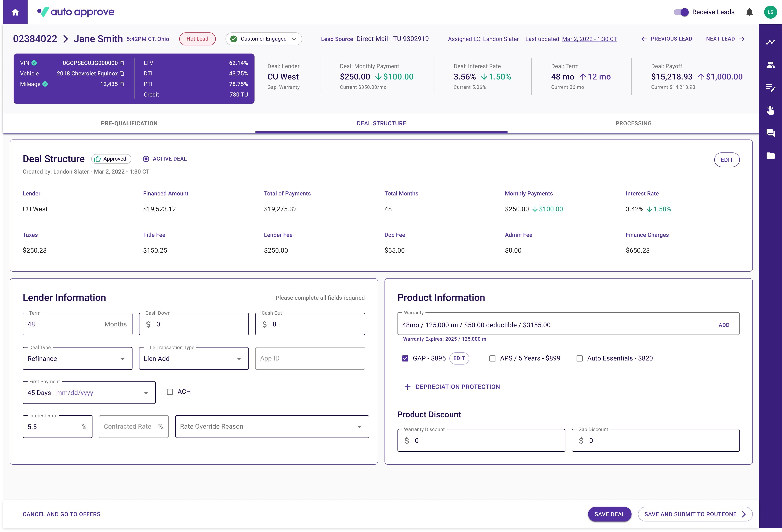Open the touch pointer sidebar icon
The height and width of the screenshot is (532, 782).
[770, 110]
